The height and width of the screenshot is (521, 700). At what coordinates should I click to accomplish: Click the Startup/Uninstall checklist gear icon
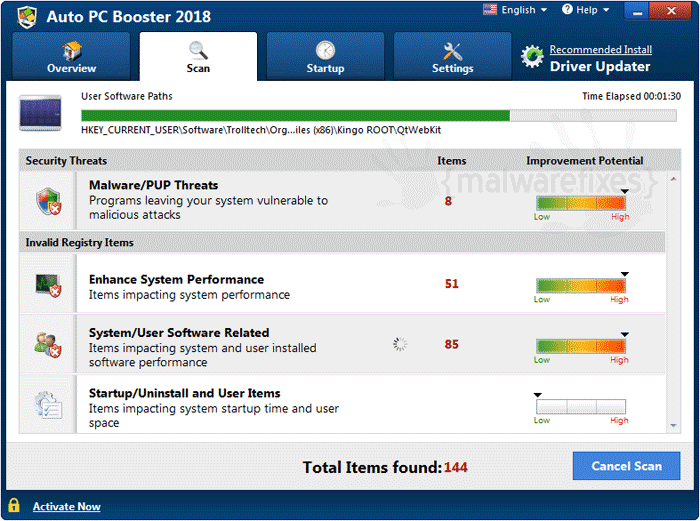click(48, 405)
